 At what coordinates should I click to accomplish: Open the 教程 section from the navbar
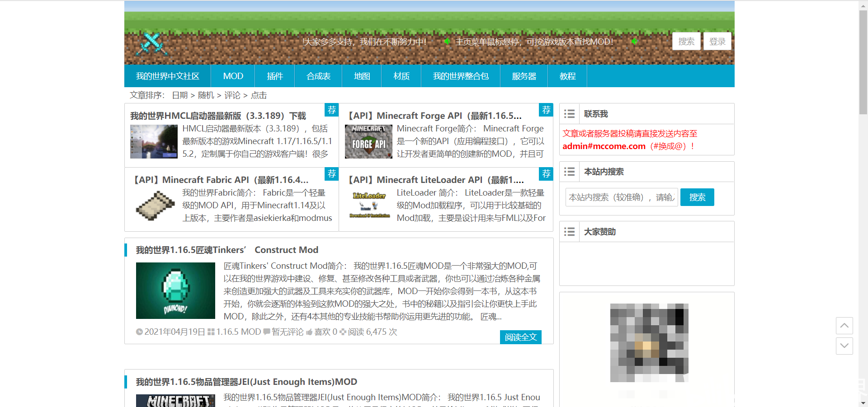coord(567,76)
